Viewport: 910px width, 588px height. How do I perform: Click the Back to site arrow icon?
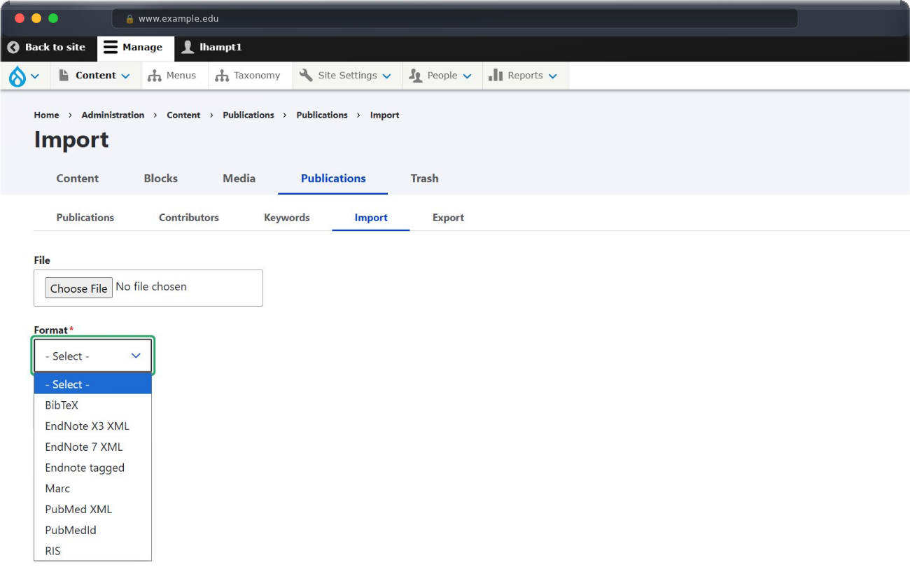[13, 48]
